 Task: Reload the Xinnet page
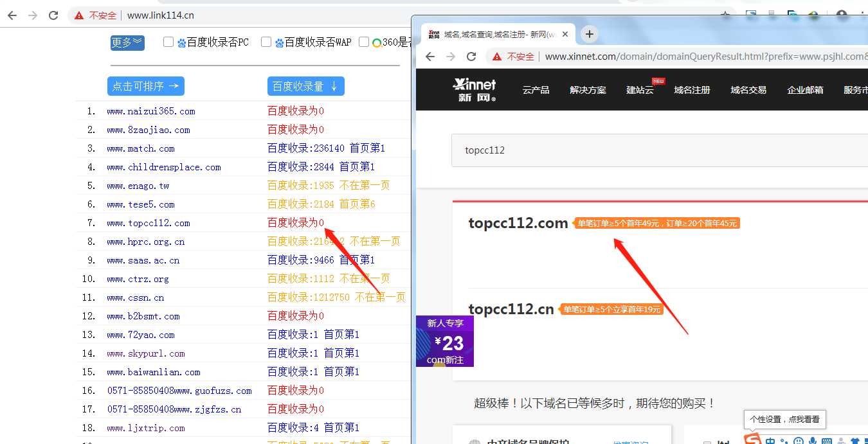click(471, 57)
